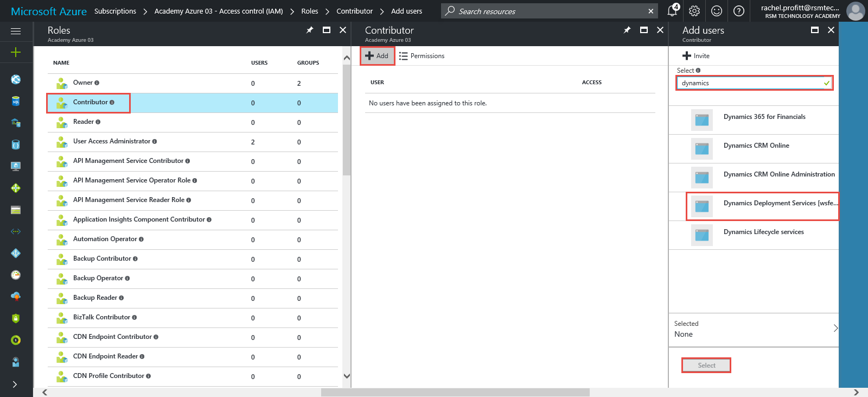Select API Management Service Reader Role
The image size is (868, 397).
(x=193, y=200)
